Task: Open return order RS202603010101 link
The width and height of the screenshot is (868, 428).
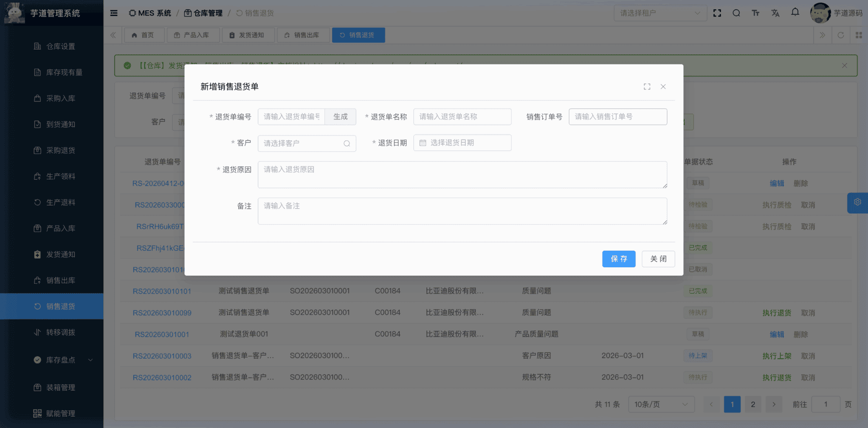Action: (x=162, y=291)
